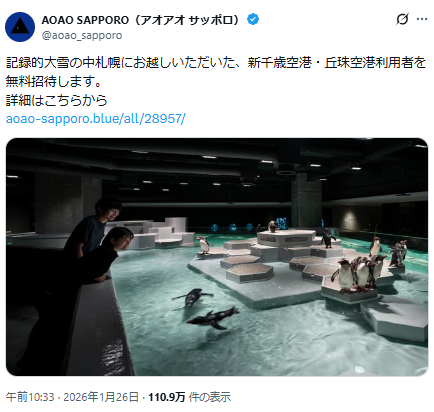The height and width of the screenshot is (412, 434).
Task: Click the two swimming penguins in photo
Action: coord(206,308)
